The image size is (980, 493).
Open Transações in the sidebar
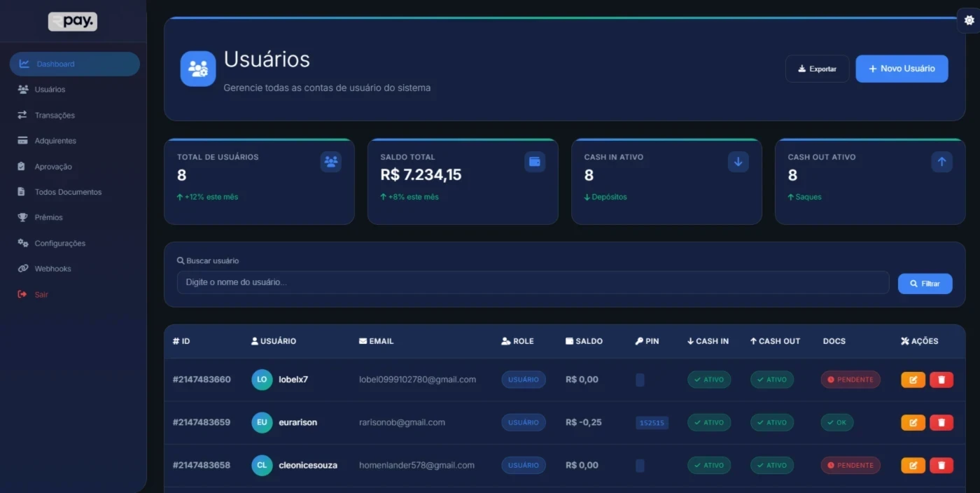click(x=55, y=116)
